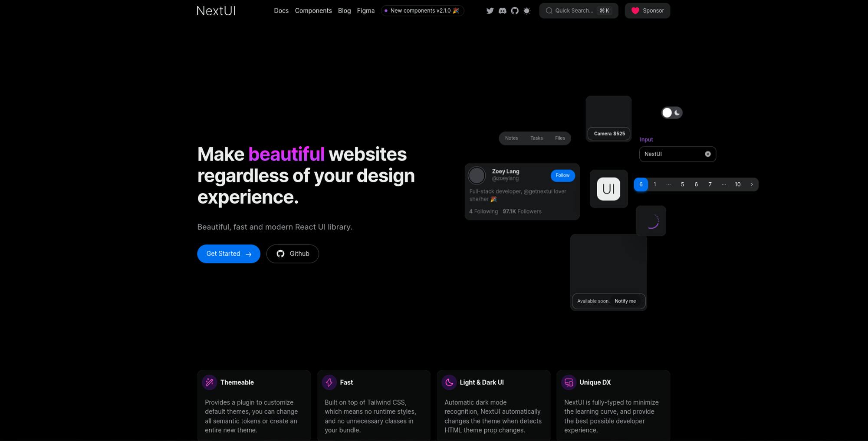Open the Figma link
Viewport: 868px width, 441px height.
point(366,11)
